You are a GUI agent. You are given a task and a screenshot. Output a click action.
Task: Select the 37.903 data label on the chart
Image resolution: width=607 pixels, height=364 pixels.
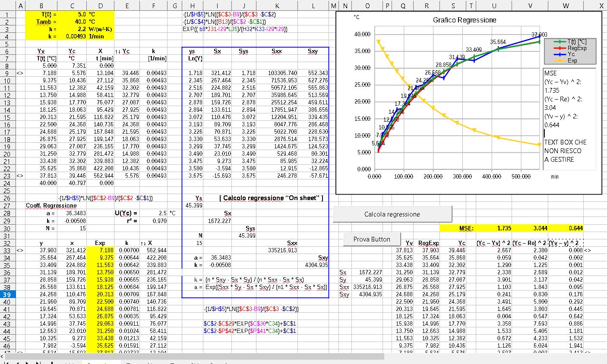pos(539,35)
